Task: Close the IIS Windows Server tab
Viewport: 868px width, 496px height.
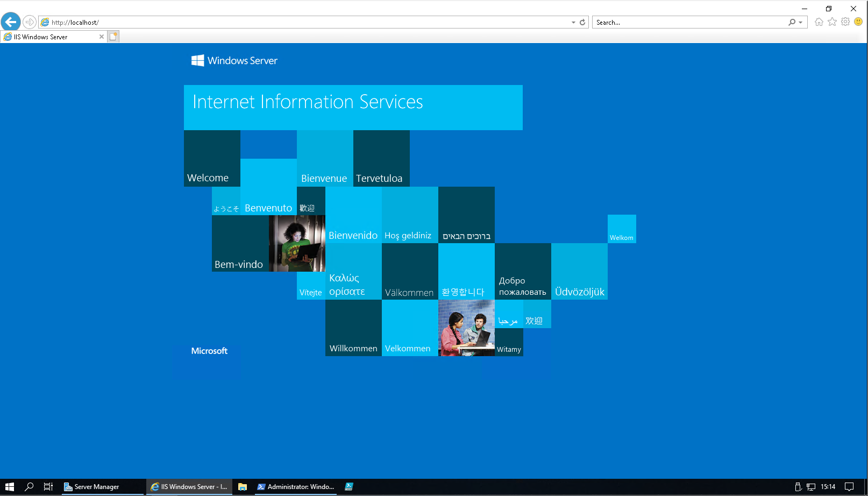Action: click(102, 37)
